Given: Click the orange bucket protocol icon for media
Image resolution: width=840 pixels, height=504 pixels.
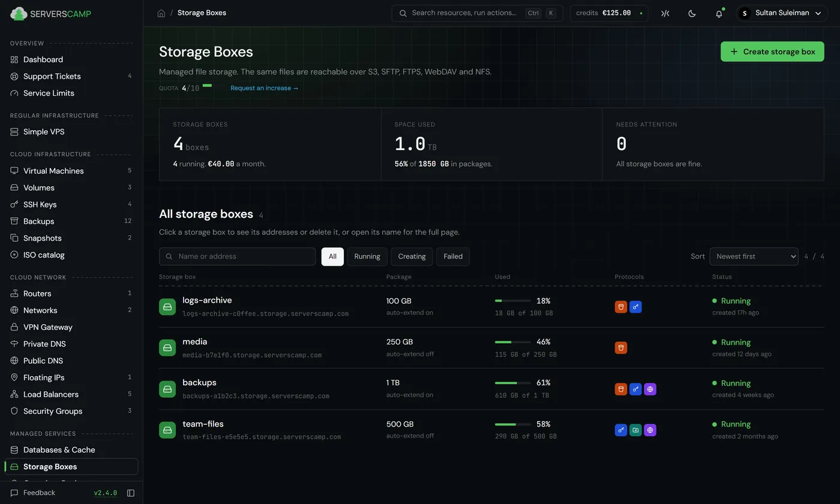Looking at the screenshot, I should [x=621, y=347].
